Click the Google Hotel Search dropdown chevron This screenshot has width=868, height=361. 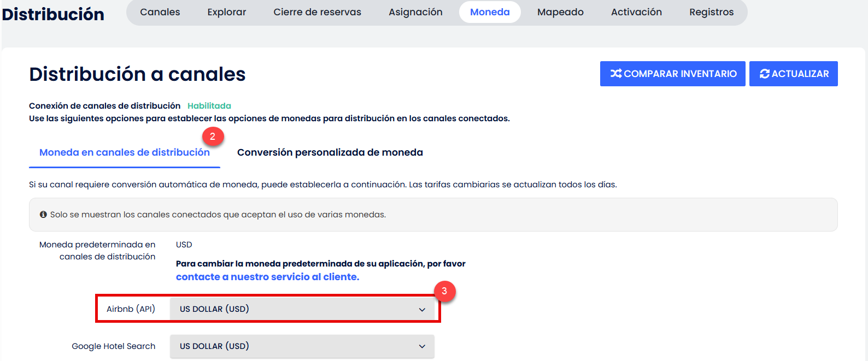[422, 346]
